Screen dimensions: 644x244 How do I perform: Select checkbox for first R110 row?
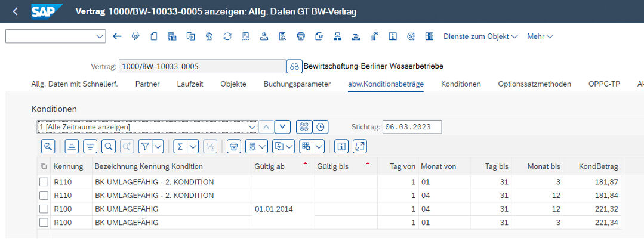(x=44, y=182)
